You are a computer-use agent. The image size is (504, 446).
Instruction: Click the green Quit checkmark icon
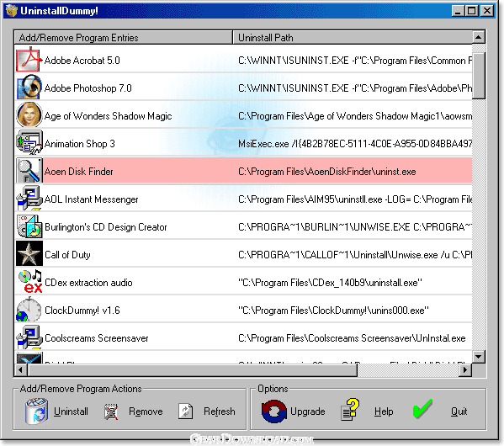(x=422, y=409)
